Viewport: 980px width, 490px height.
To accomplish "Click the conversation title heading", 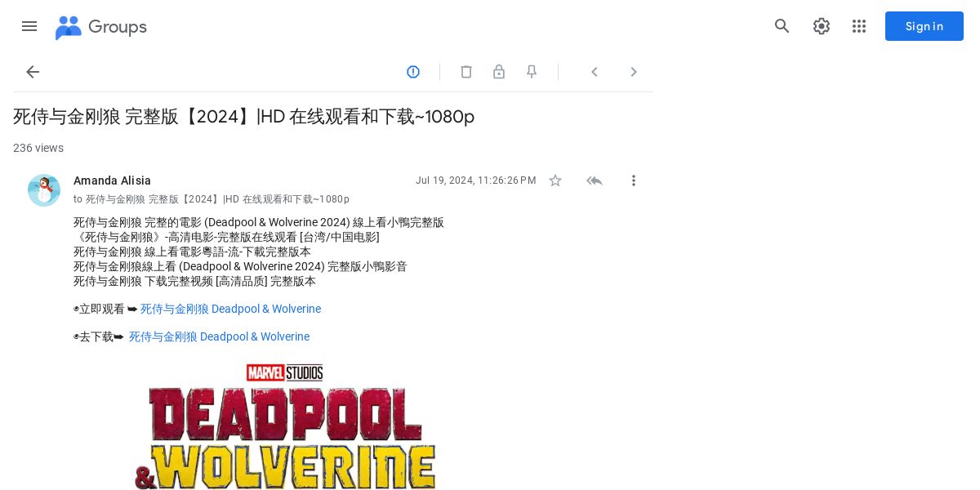I will click(243, 117).
